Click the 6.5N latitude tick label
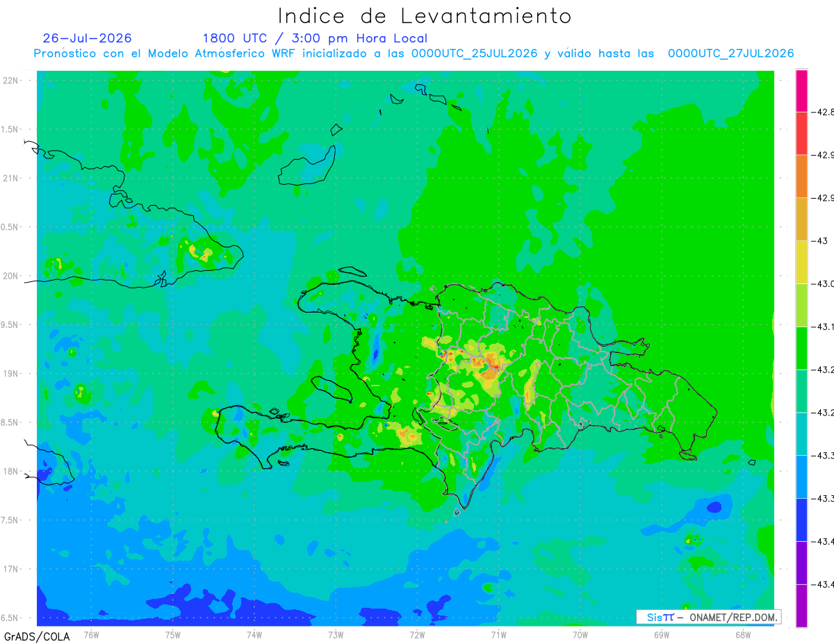 (x=10, y=618)
